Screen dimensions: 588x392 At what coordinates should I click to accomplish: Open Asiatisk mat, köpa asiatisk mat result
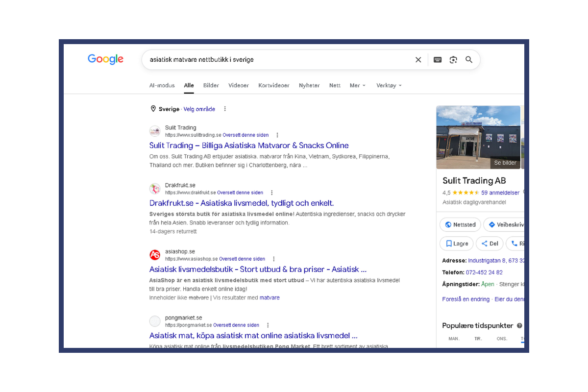pyautogui.click(x=253, y=336)
